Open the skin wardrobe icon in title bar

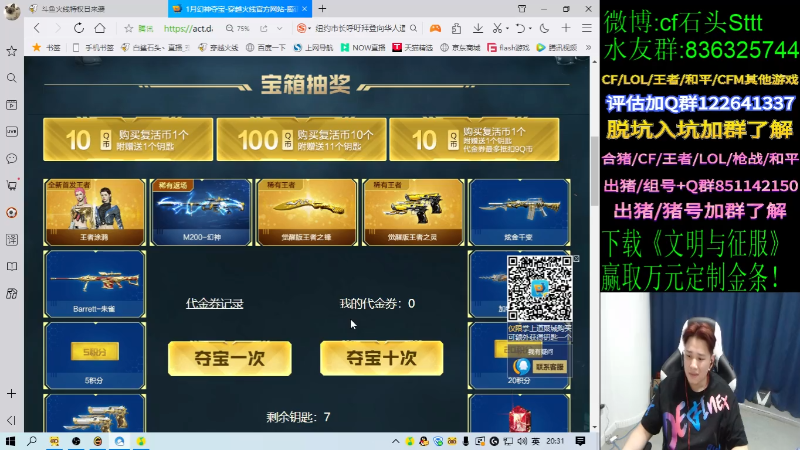pos(521,9)
